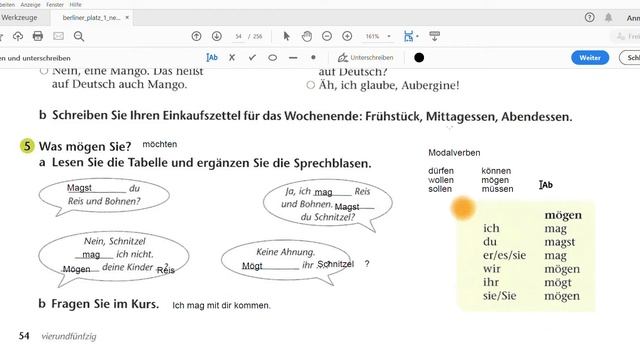Click the 'Mögt' answer in bubble
The width and height of the screenshot is (640, 360).
click(252, 266)
